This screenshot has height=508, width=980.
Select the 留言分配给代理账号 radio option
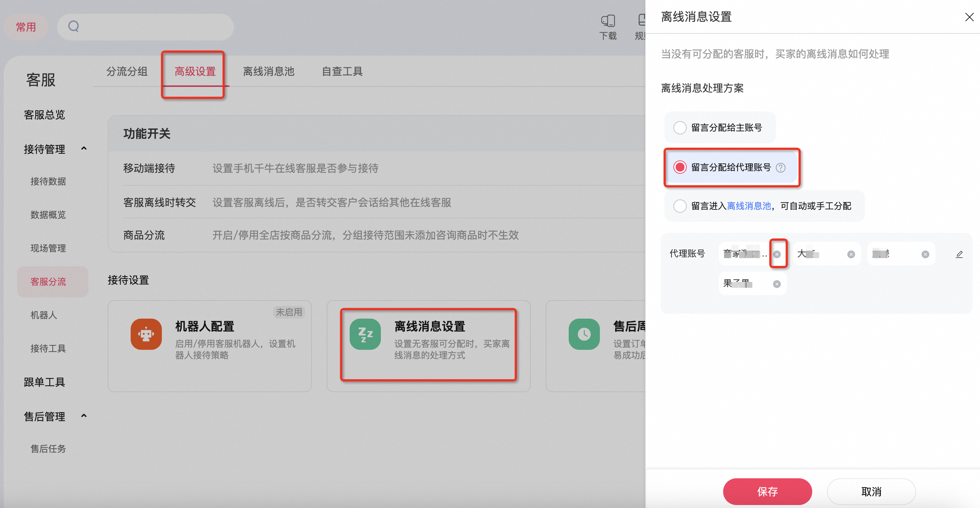pyautogui.click(x=680, y=167)
